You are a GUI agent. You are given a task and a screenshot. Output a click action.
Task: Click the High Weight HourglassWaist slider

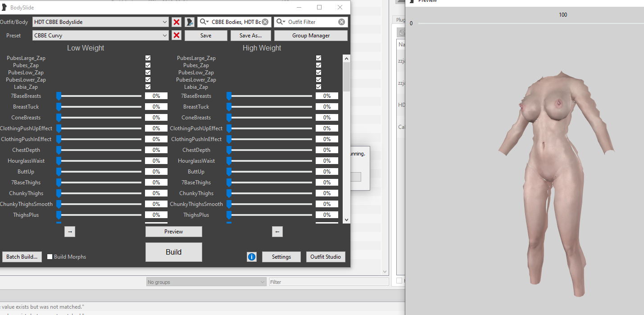(x=269, y=161)
